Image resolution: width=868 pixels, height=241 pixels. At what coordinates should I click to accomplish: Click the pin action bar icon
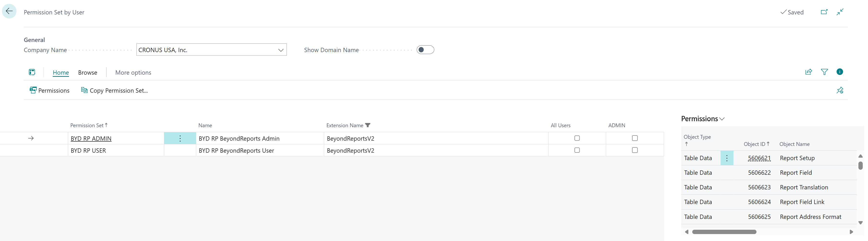tap(840, 90)
